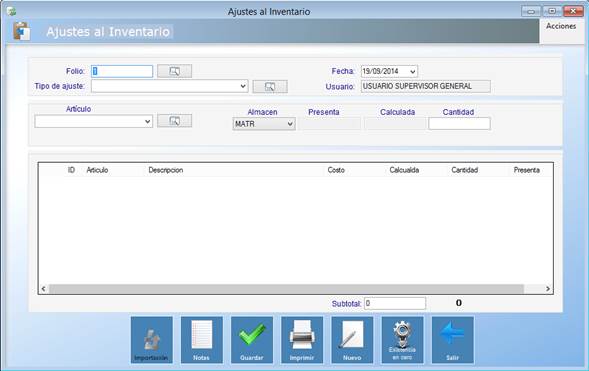Click the horizontal scrollbar thumb of the grid
The image size is (589, 371).
click(x=286, y=289)
